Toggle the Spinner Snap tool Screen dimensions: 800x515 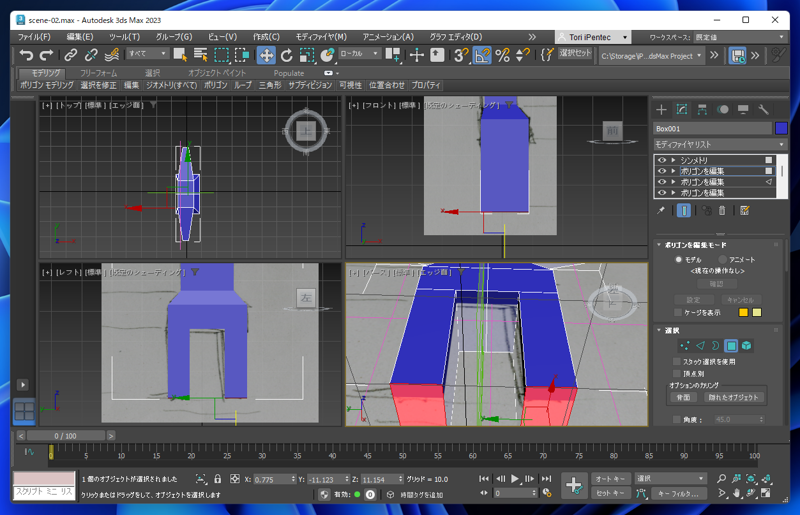pyautogui.click(x=523, y=55)
